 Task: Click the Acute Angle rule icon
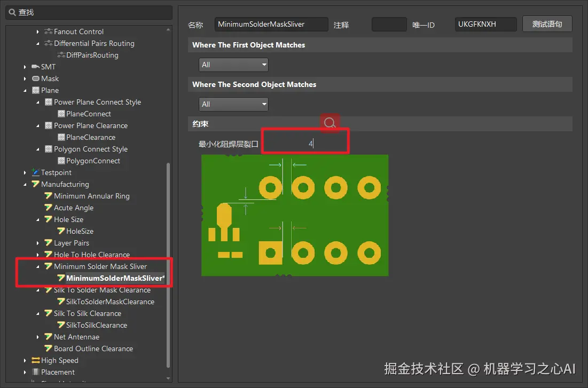(x=48, y=208)
